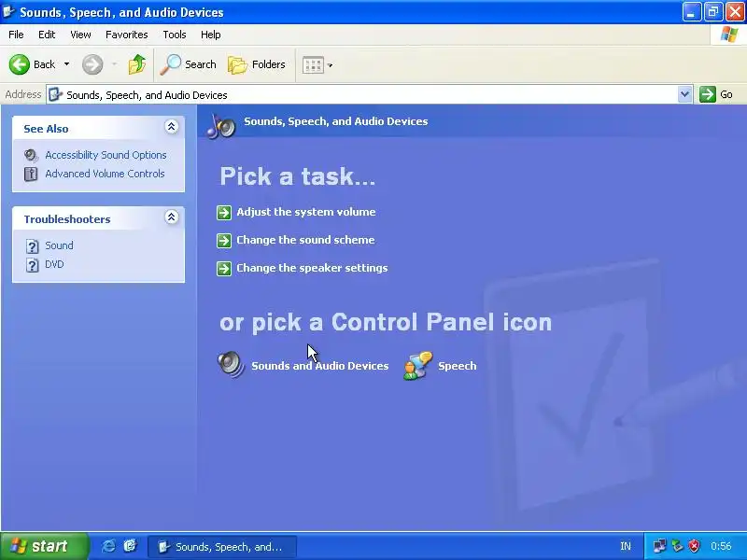This screenshot has width=747, height=560.
Task: Click the green Go arrow icon
Action: coord(708,94)
